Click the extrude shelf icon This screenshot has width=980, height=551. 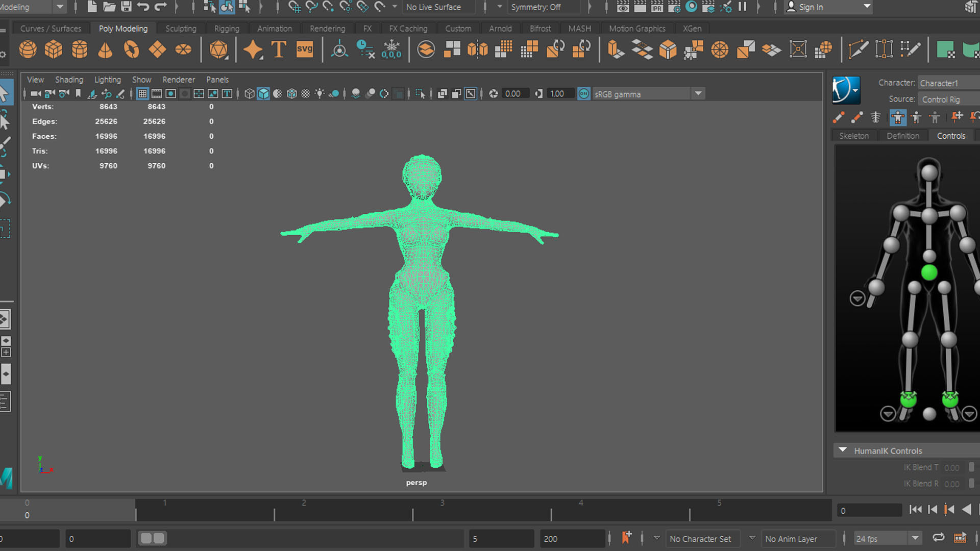click(616, 49)
